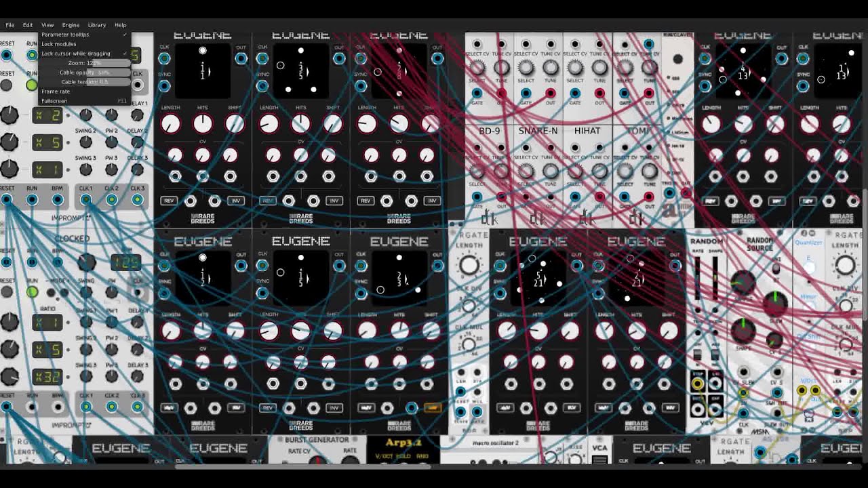The image size is (868, 488).
Task: Click SWING 2 knob on upper Clocked module
Action: click(85, 142)
